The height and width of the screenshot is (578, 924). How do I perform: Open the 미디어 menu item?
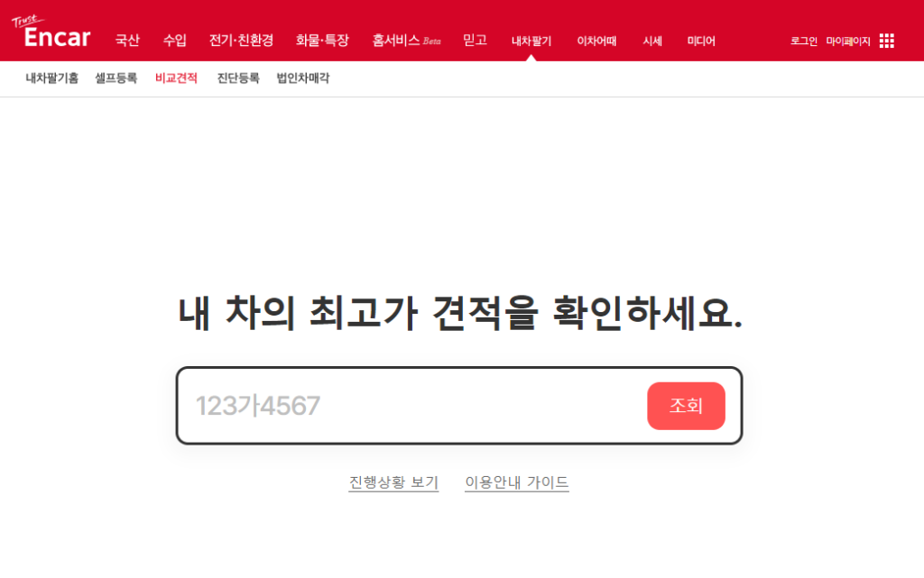(701, 41)
